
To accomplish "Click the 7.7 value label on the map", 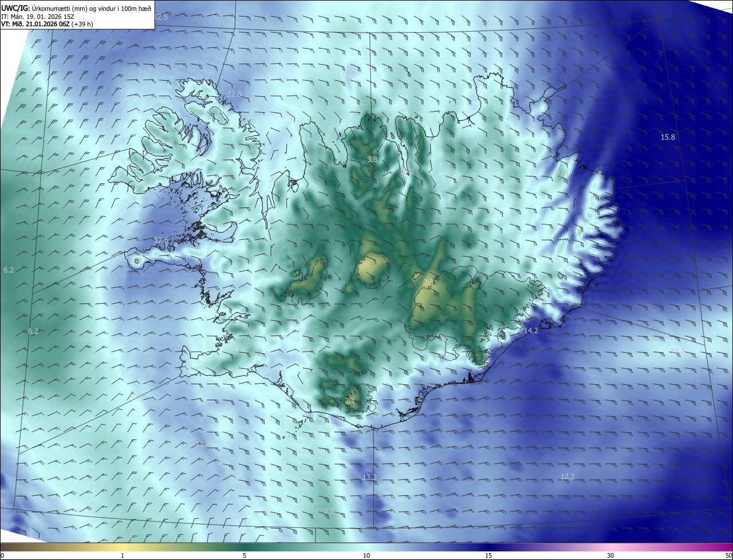I will (x=329, y=511).
